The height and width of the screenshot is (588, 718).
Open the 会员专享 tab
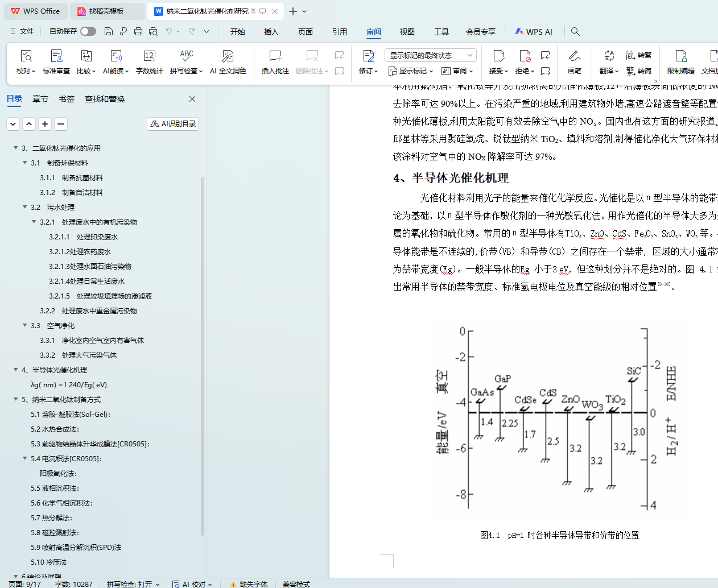pos(481,32)
